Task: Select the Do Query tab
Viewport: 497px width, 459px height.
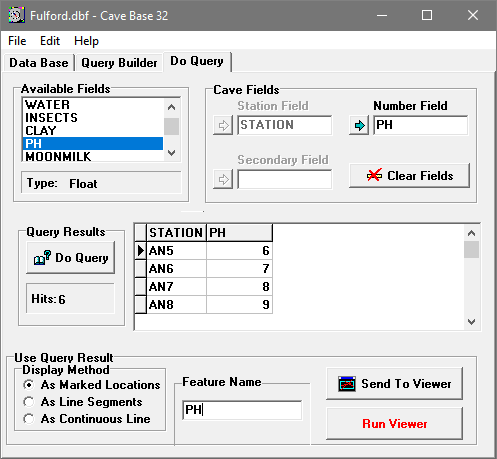Action: coord(197,61)
